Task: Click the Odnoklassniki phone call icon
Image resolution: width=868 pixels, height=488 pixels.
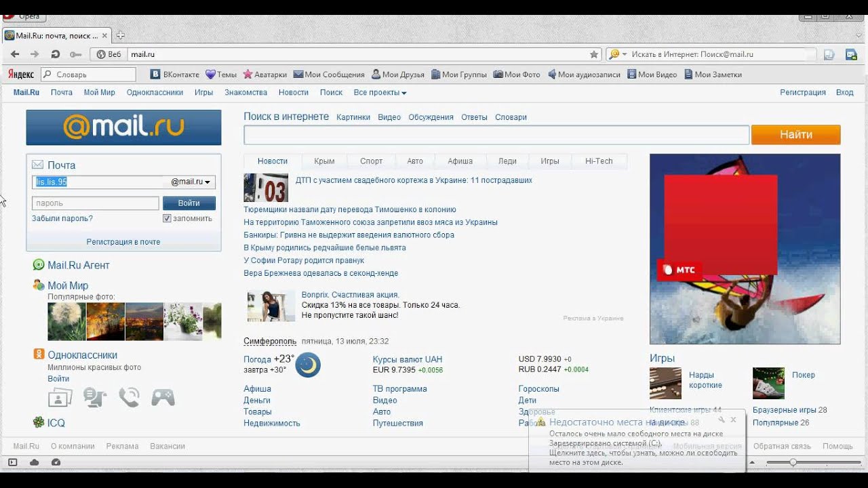Action: click(x=129, y=397)
